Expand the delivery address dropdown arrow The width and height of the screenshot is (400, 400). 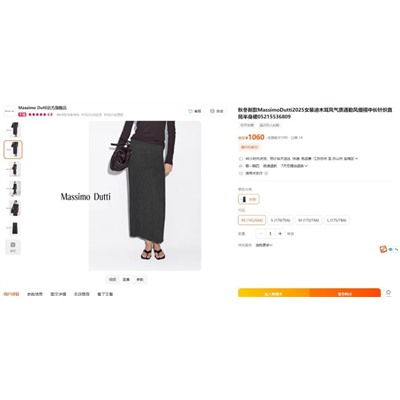tap(356, 159)
